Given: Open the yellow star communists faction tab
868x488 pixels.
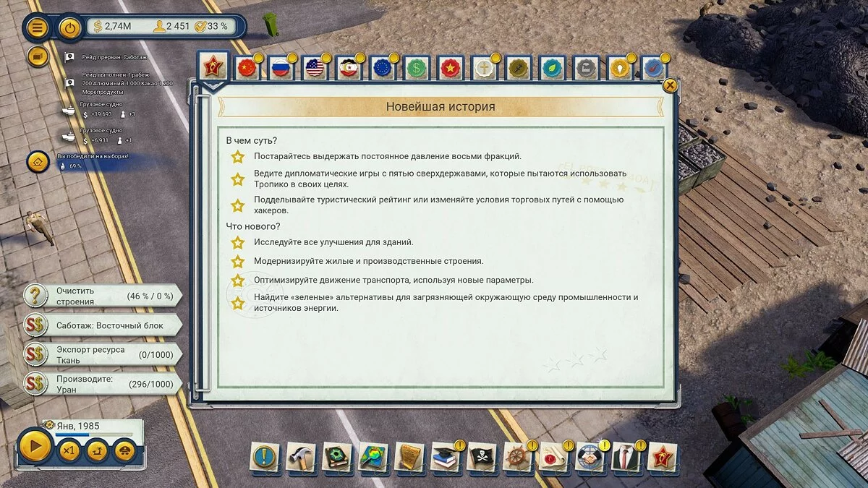Looking at the screenshot, I should 450,69.
